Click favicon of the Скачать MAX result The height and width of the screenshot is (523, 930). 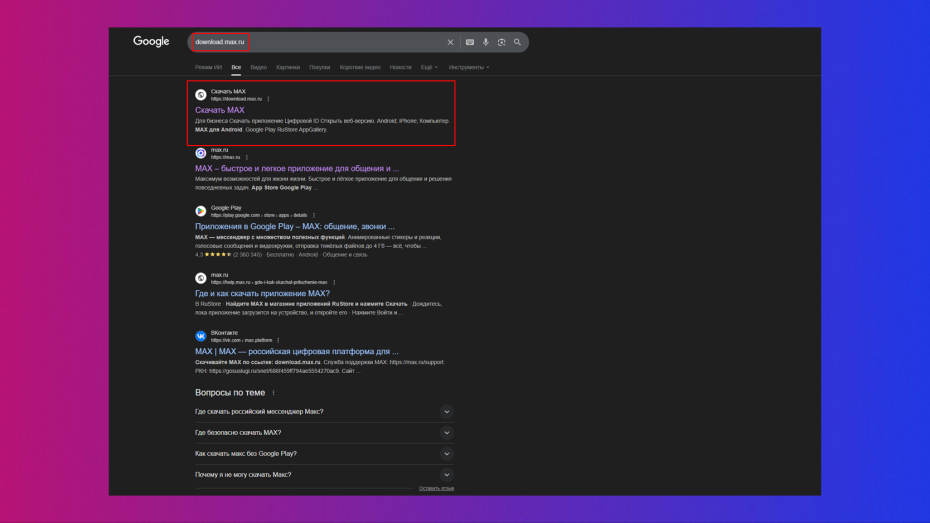(201, 95)
